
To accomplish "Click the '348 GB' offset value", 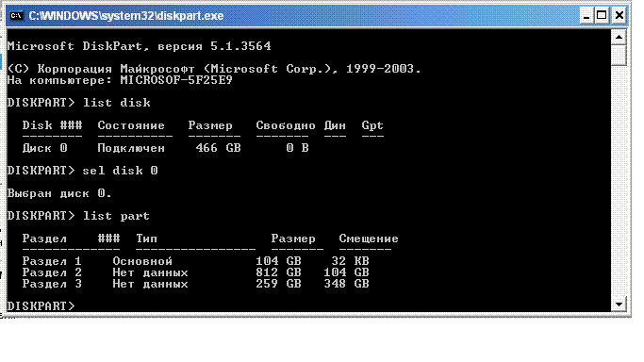I will (x=347, y=284).
